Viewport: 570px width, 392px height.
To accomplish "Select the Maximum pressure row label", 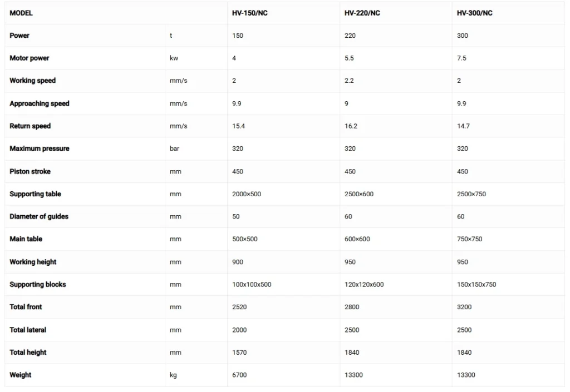I will (x=39, y=148).
